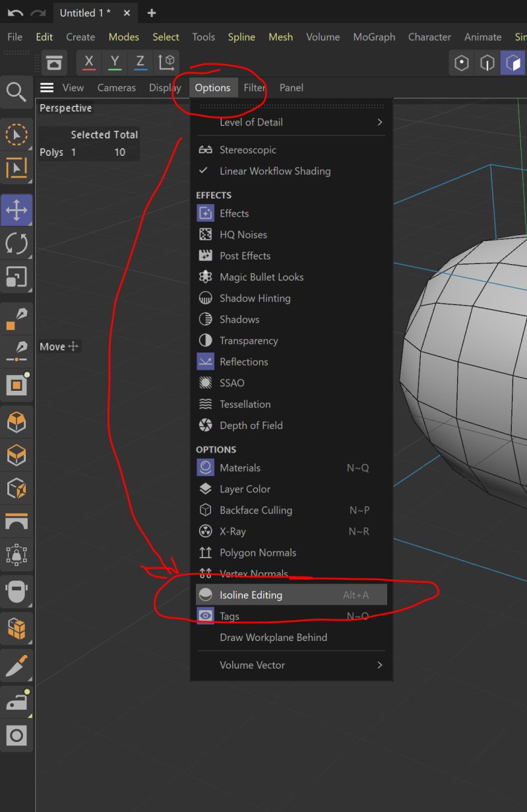Open the Edit menu
Image resolution: width=527 pixels, height=812 pixels.
tap(44, 37)
